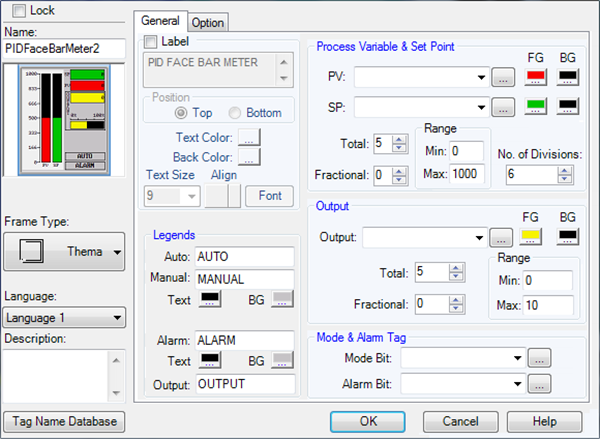Click the label text alignment button
This screenshot has width=600, height=439.
click(223, 196)
